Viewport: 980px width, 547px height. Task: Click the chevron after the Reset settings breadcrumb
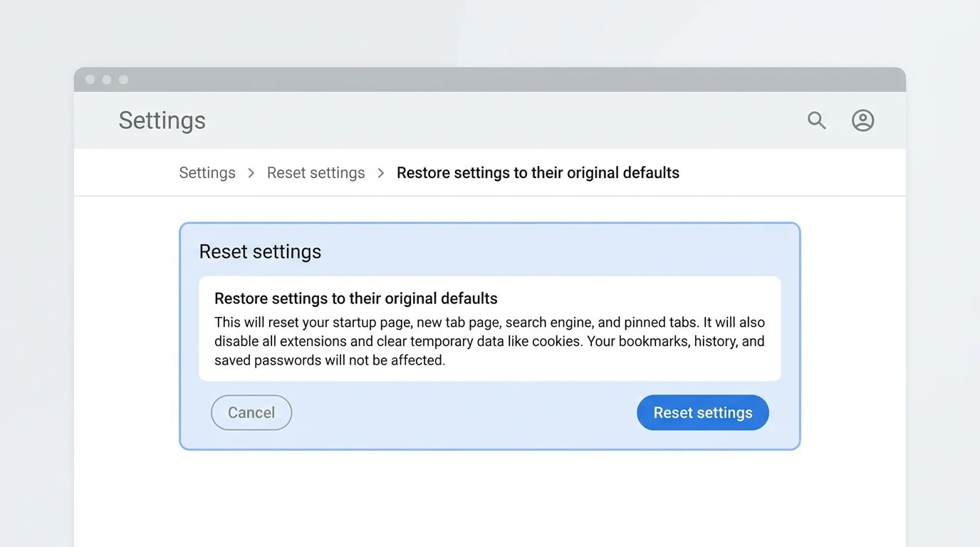pos(381,173)
